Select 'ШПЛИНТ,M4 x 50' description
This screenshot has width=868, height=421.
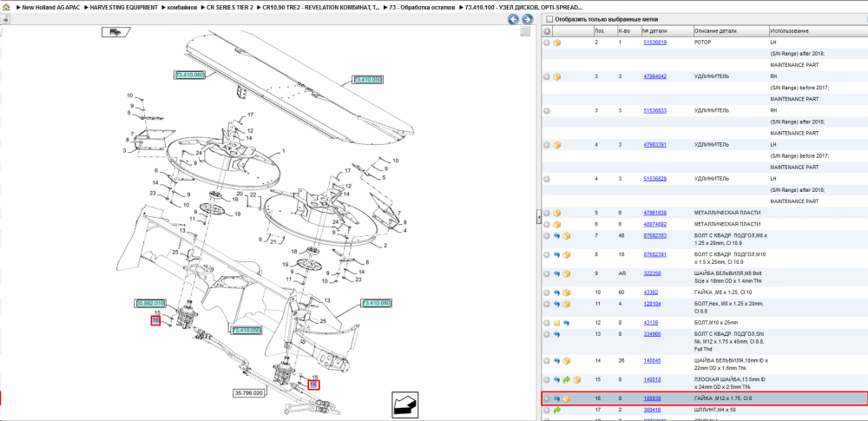pyautogui.click(x=714, y=410)
